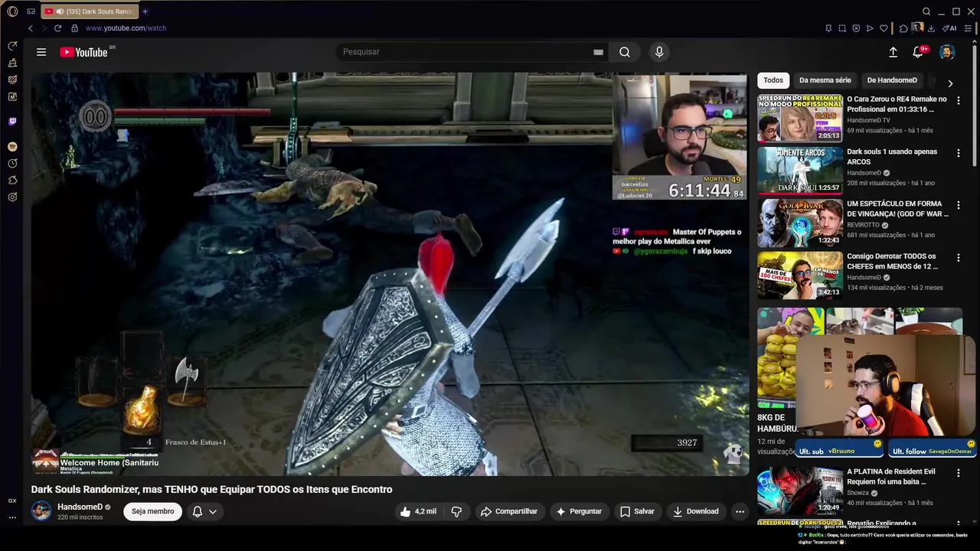The image size is (980, 551).
Task: Switch to the Dark Souls Randomizer browser tab
Action: click(x=88, y=11)
